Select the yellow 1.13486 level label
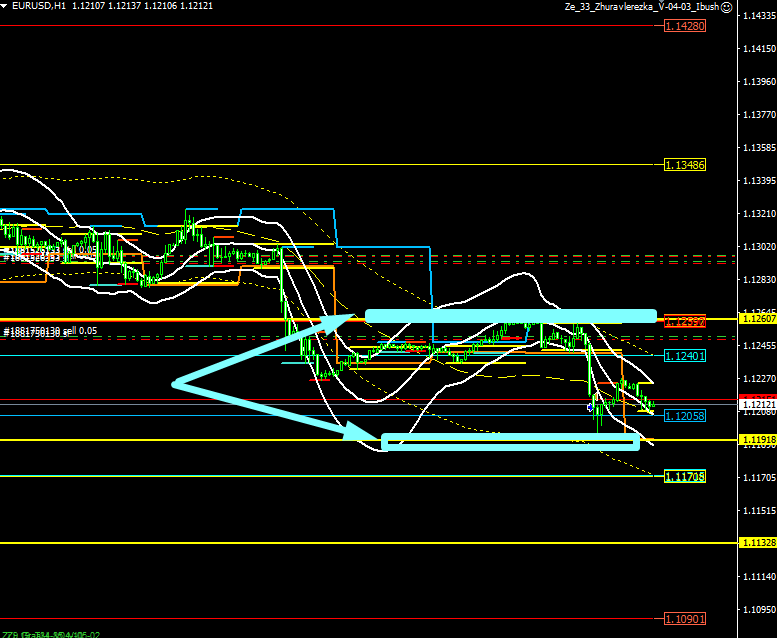The width and height of the screenshot is (777, 638). tap(685, 165)
